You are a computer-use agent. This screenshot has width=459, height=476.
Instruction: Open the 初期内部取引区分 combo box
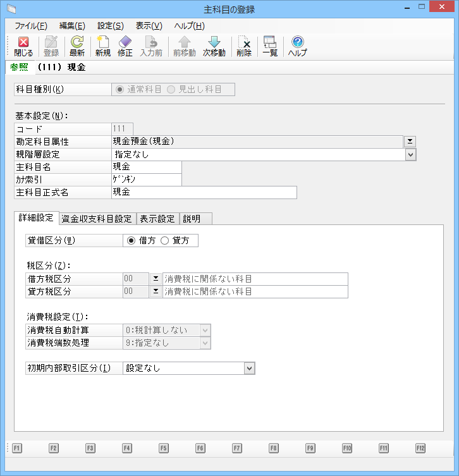[x=249, y=368]
